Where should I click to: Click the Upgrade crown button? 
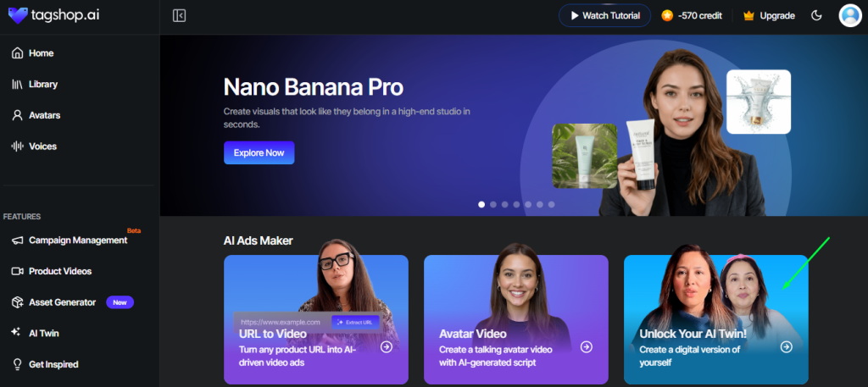click(x=770, y=15)
